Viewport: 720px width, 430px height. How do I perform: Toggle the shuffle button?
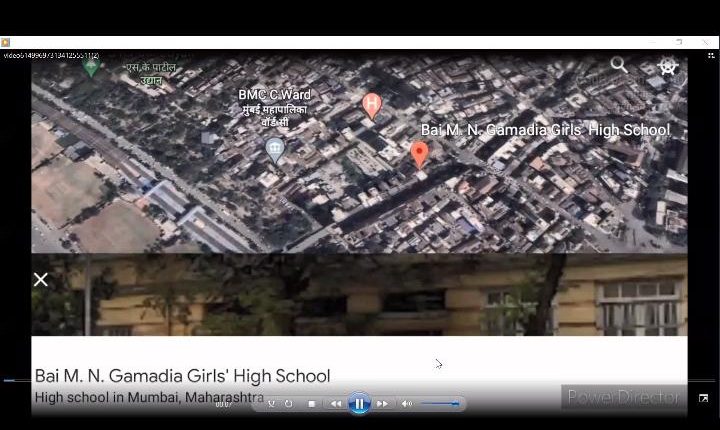(271, 404)
